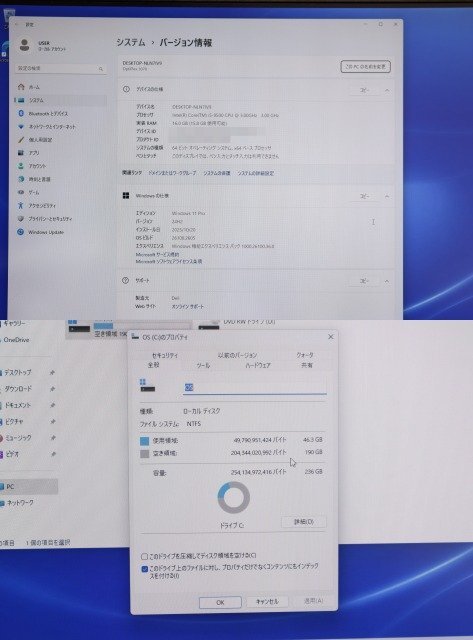Open the オンライン サポート link
The image size is (473, 640).
(x=188, y=306)
